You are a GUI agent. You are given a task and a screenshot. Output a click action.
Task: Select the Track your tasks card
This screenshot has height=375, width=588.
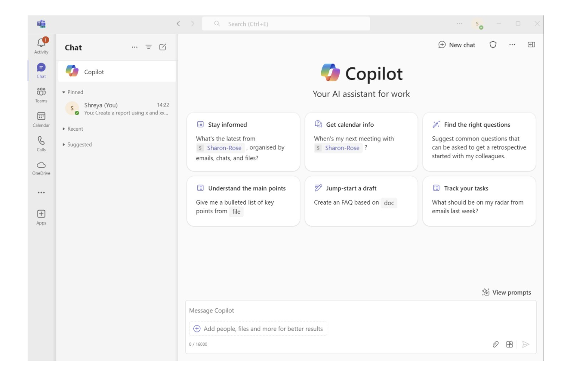479,201
